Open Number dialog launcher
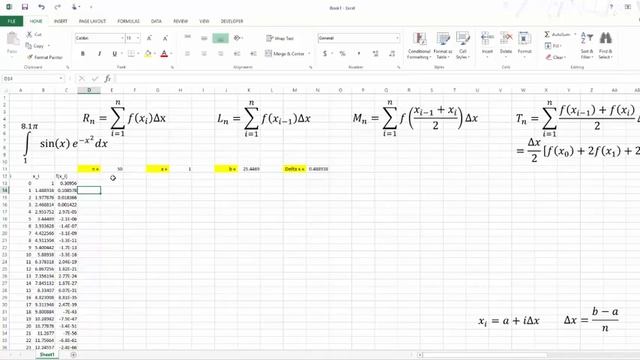The image size is (640, 360). pyautogui.click(x=398, y=67)
